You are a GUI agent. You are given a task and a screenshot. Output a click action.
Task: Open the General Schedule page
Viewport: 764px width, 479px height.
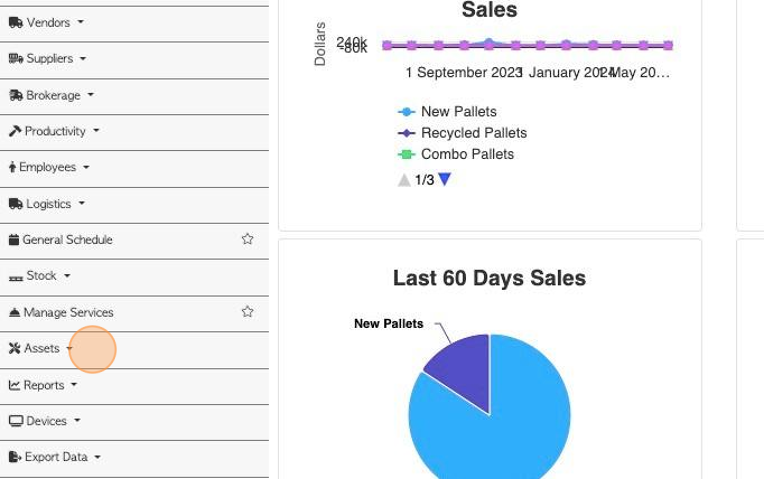pyautogui.click(x=67, y=240)
